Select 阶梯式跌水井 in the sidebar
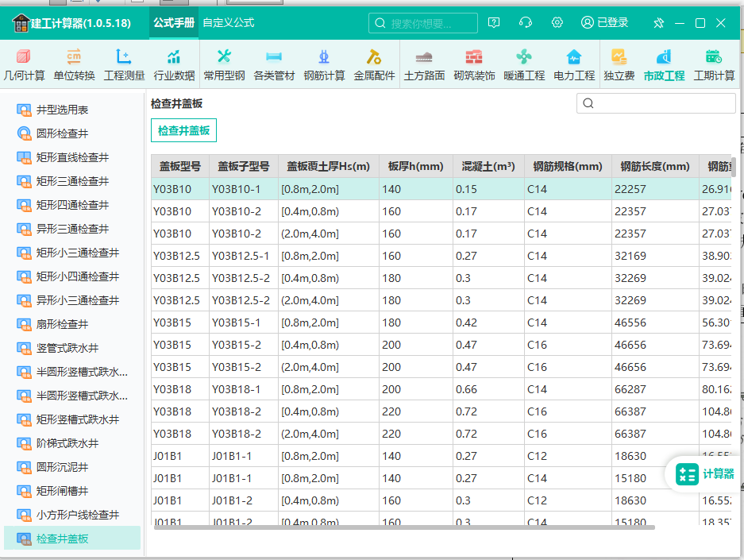This screenshot has height=560, width=744. tap(71, 443)
